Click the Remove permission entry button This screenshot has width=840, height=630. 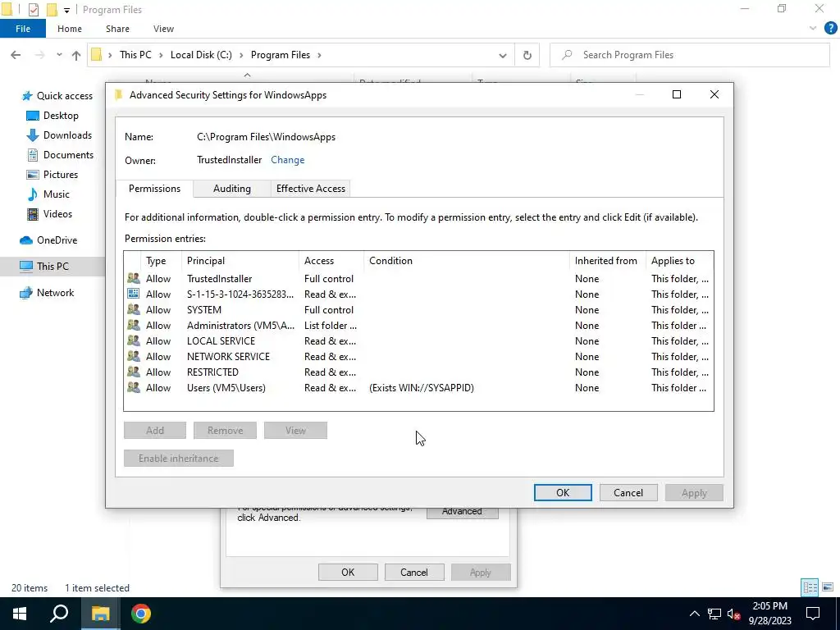coord(225,430)
